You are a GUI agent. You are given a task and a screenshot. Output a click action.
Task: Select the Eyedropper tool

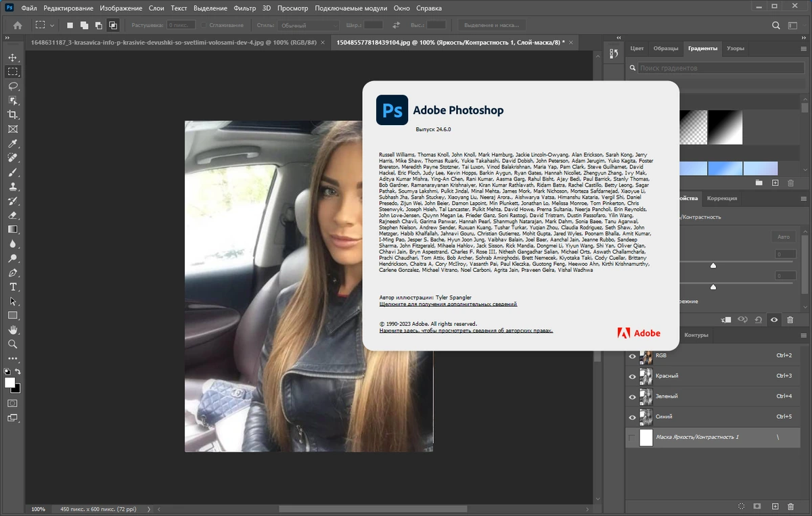click(x=13, y=143)
